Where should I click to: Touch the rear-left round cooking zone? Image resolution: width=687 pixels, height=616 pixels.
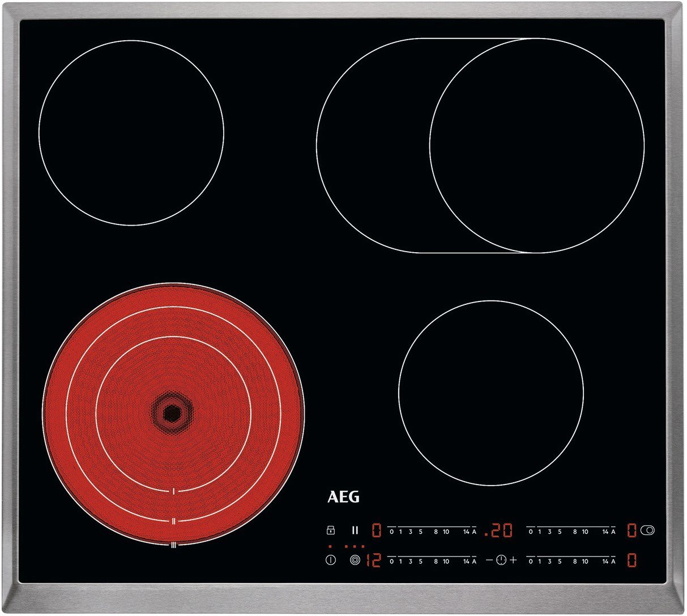pos(131,133)
